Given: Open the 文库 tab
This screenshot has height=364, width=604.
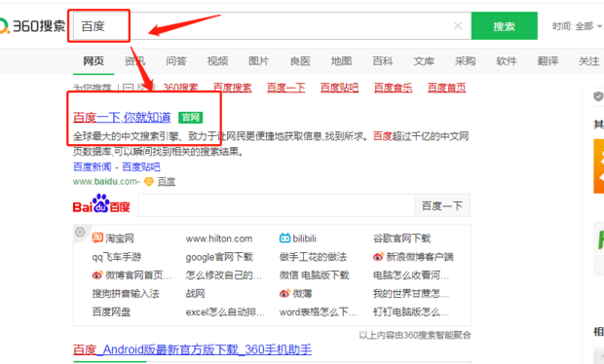Looking at the screenshot, I should point(424,60).
